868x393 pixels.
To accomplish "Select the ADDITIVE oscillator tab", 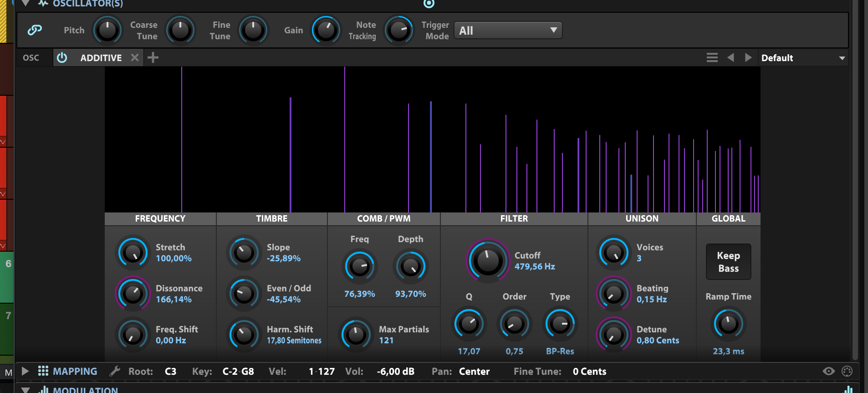I will [x=101, y=58].
